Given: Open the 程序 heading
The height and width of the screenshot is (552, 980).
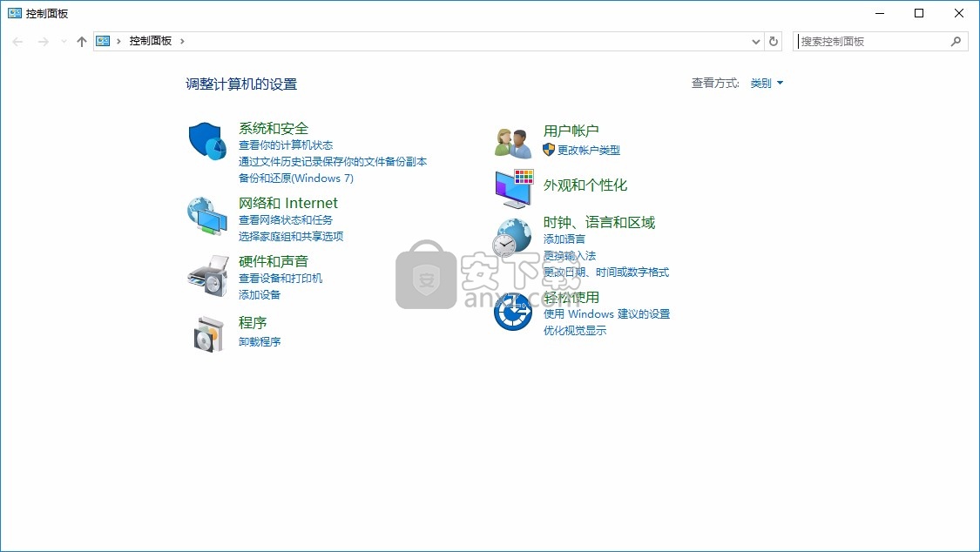Looking at the screenshot, I should coord(253,322).
